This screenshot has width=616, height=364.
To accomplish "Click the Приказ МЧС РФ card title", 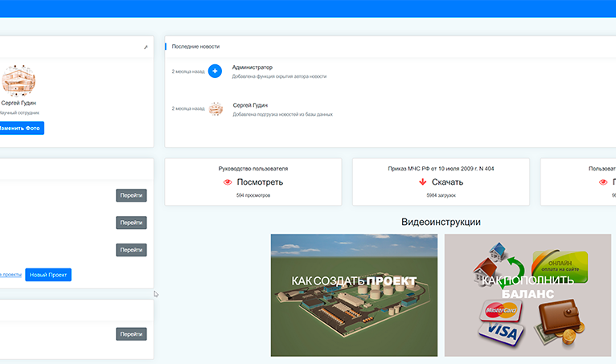I will point(441,169).
